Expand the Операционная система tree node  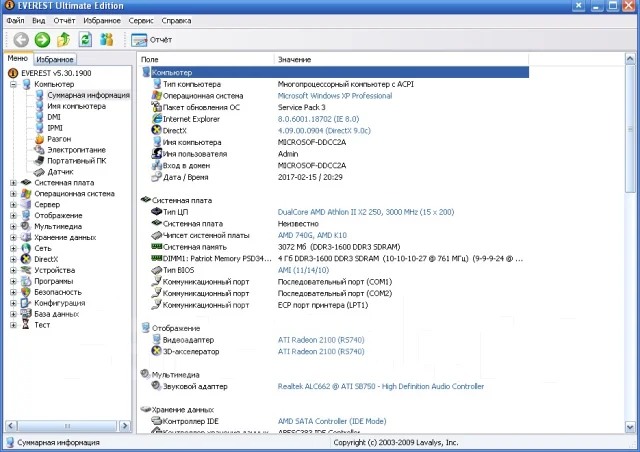[x=13, y=194]
